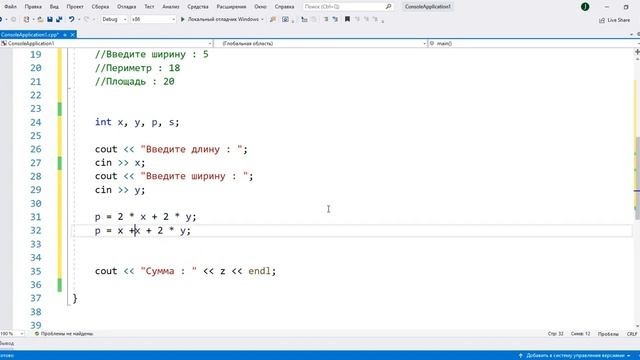Open the Средства menu
Image resolution: width=640 pixels, height=360 pixels.
click(198, 7)
